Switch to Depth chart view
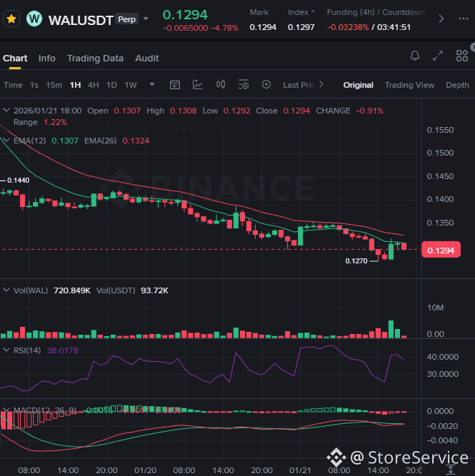The height and width of the screenshot is (476, 475). tap(457, 85)
